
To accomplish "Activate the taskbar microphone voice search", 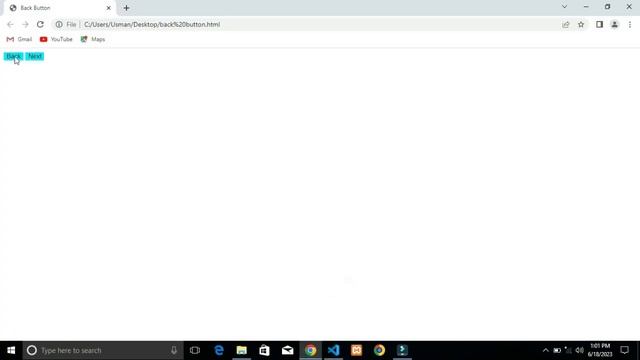I will coord(174,350).
